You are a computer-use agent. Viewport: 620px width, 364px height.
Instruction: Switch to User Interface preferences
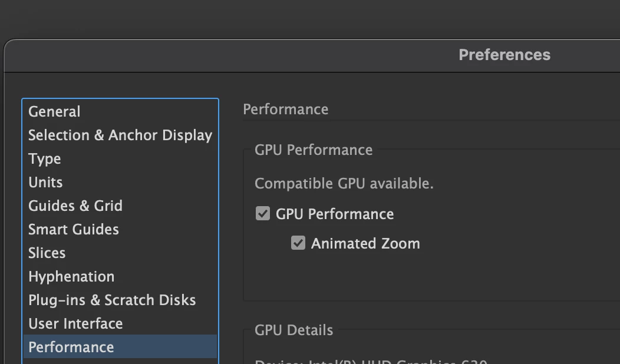[x=75, y=323]
